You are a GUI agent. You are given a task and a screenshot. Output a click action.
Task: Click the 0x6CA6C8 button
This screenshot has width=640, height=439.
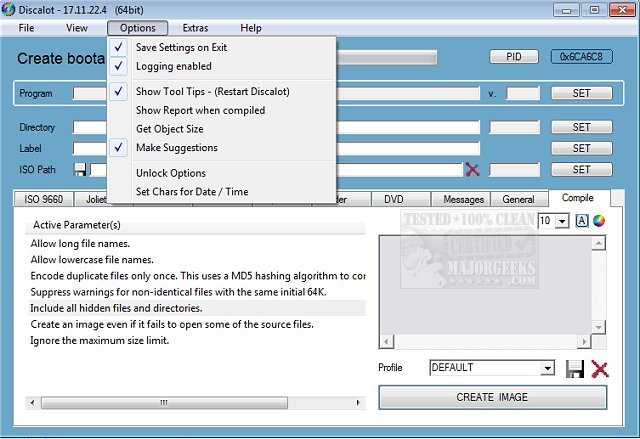coord(581,57)
